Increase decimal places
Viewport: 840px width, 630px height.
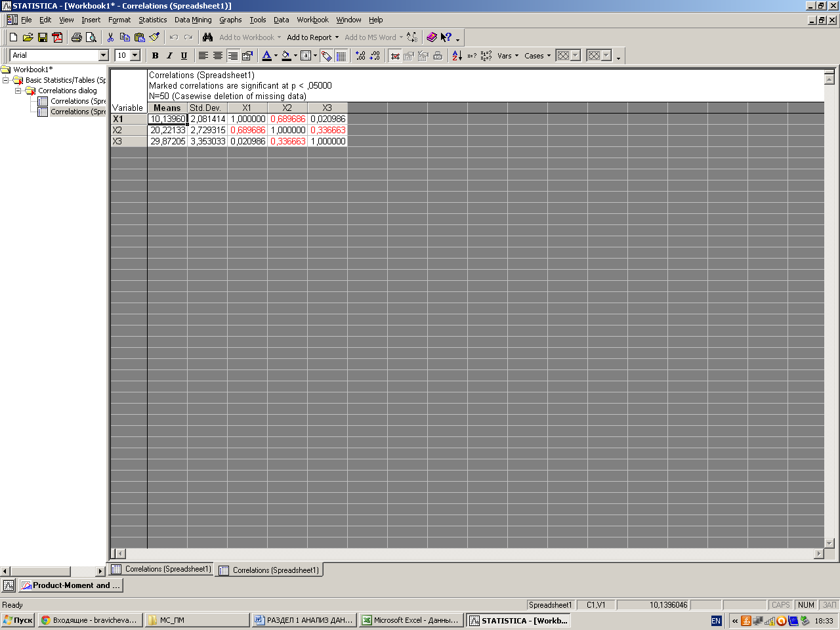pyautogui.click(x=360, y=56)
